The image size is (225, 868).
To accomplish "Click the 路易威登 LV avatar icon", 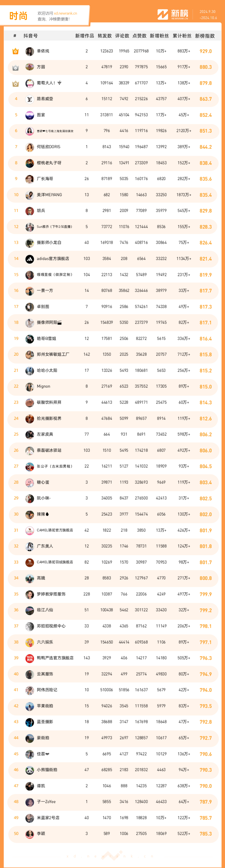I will pyautogui.click(x=30, y=99).
